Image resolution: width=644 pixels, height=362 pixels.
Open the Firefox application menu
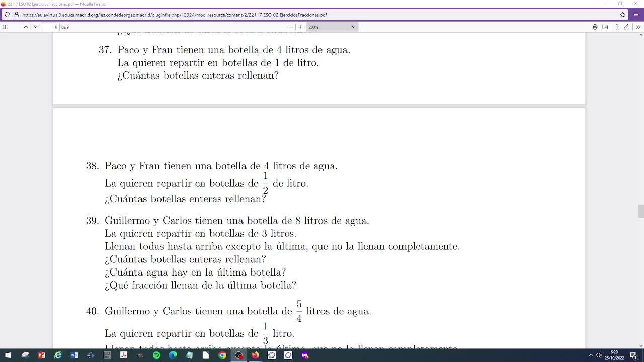point(636,15)
